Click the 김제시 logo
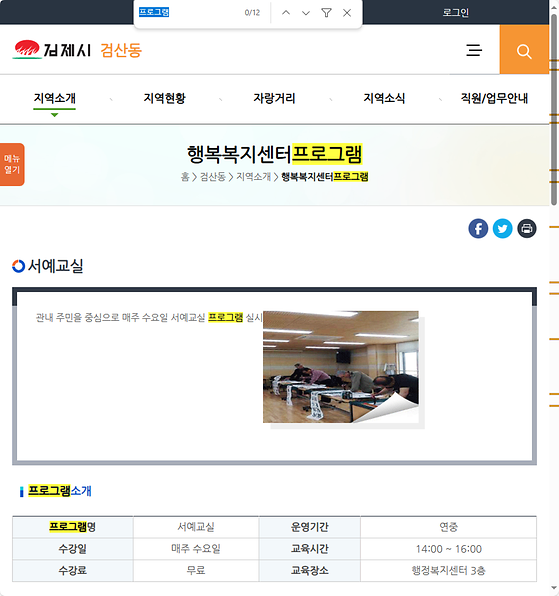 [52, 50]
